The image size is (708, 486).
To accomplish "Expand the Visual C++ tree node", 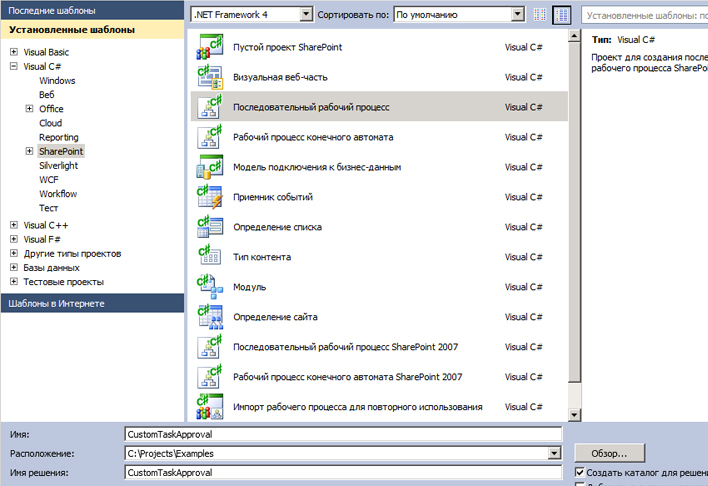I will point(14,224).
